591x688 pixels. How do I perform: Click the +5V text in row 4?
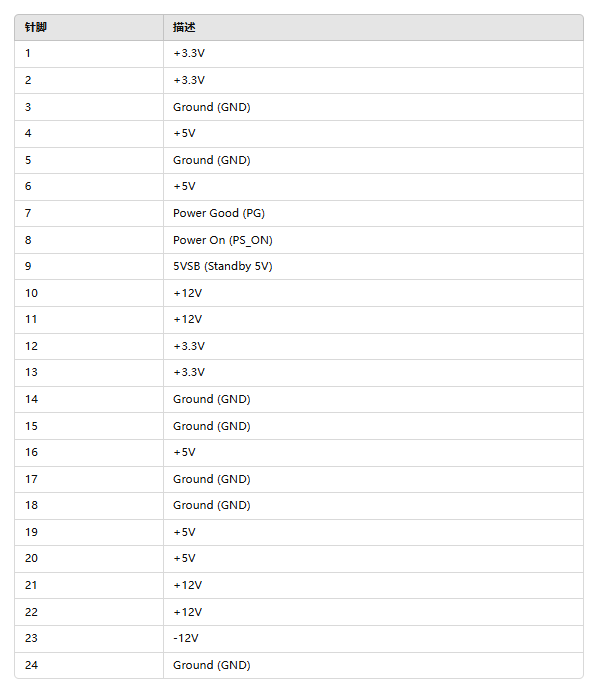184,133
